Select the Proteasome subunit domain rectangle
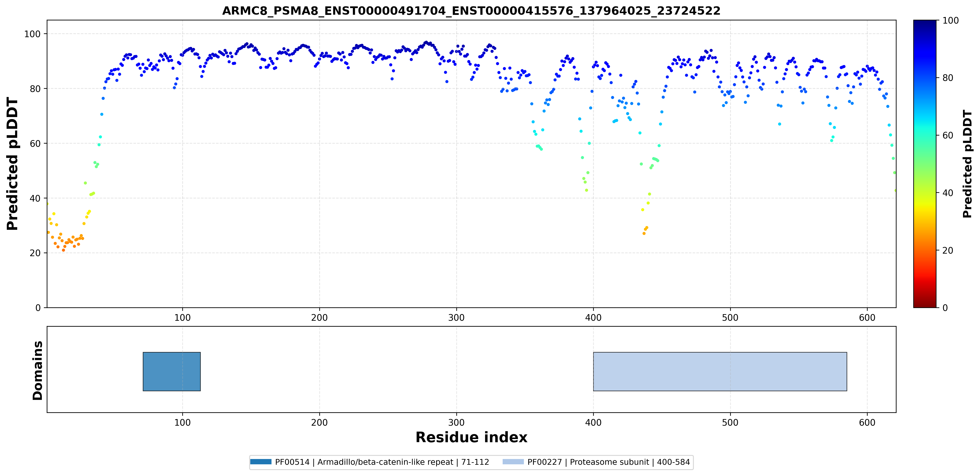 (720, 371)
